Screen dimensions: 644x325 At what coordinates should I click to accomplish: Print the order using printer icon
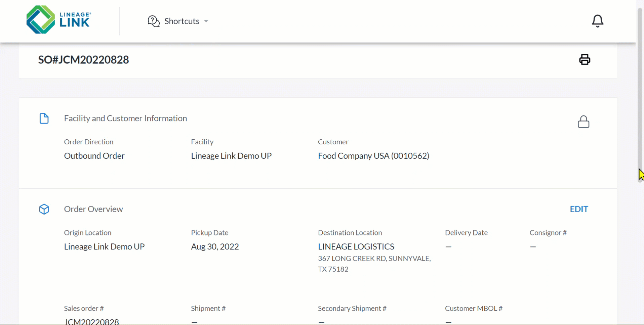point(585,59)
